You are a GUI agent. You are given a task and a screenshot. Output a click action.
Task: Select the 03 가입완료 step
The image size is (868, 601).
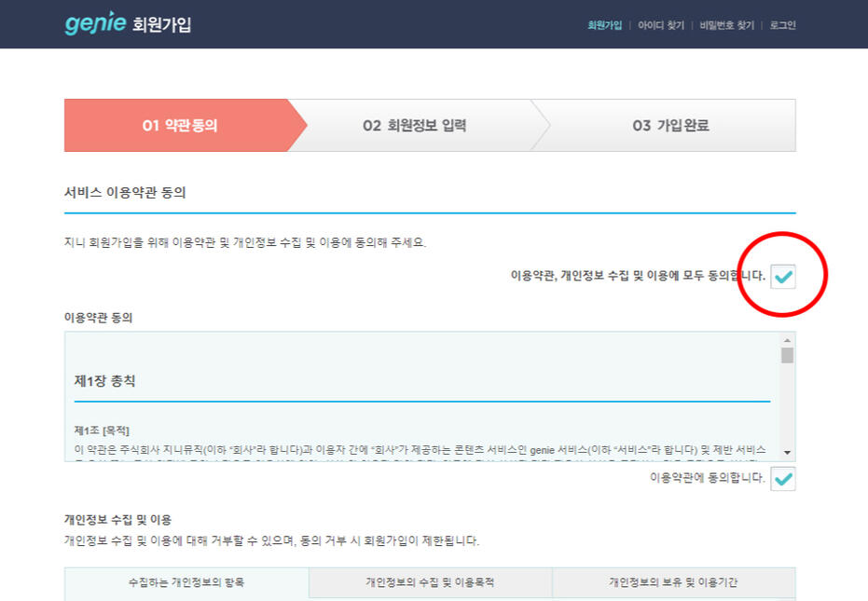click(x=670, y=126)
